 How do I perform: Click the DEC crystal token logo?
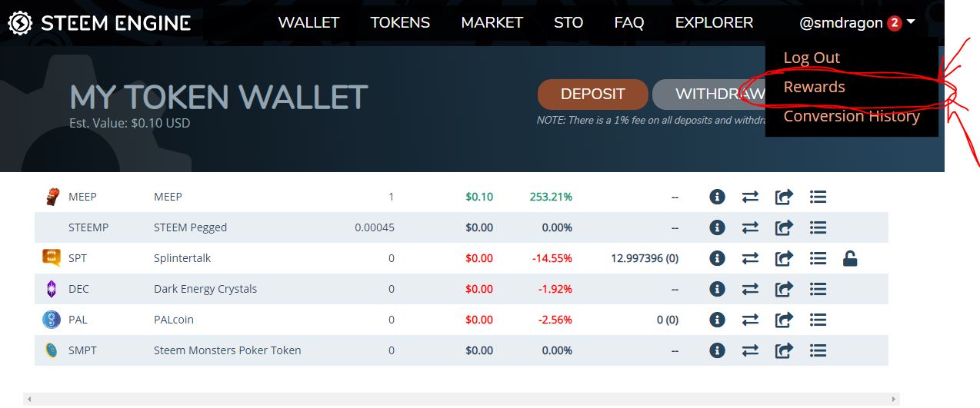click(52, 289)
